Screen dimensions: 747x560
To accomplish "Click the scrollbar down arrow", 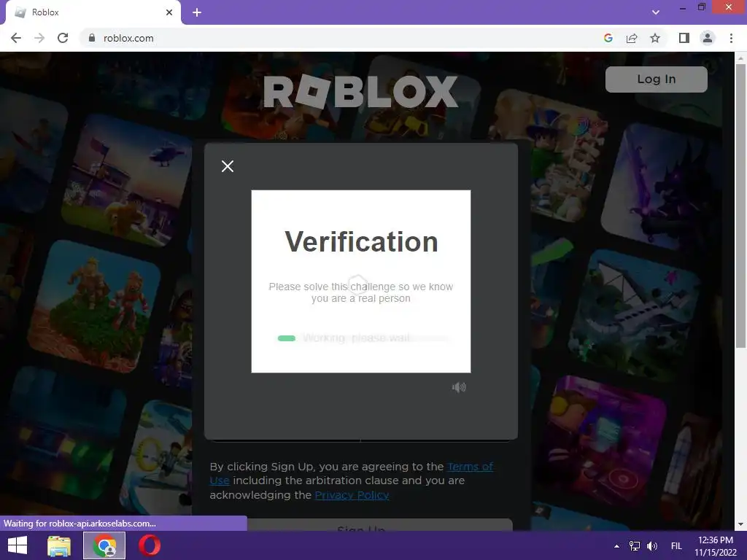I will tap(740, 524).
